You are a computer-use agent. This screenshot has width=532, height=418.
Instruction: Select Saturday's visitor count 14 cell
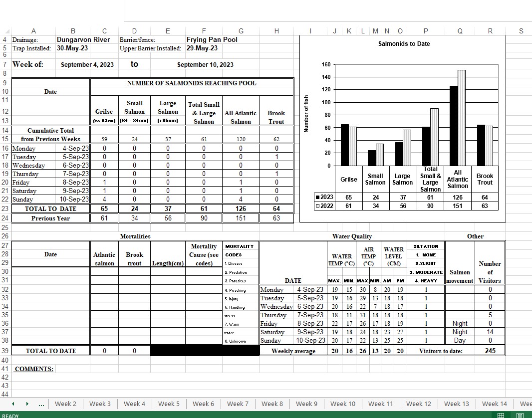(490, 332)
